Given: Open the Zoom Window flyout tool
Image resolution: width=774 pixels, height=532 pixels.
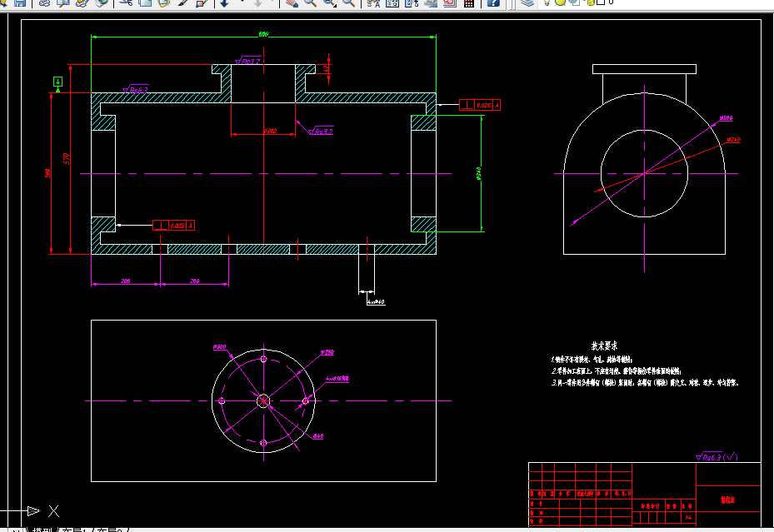Looking at the screenshot, I should (329, 2).
